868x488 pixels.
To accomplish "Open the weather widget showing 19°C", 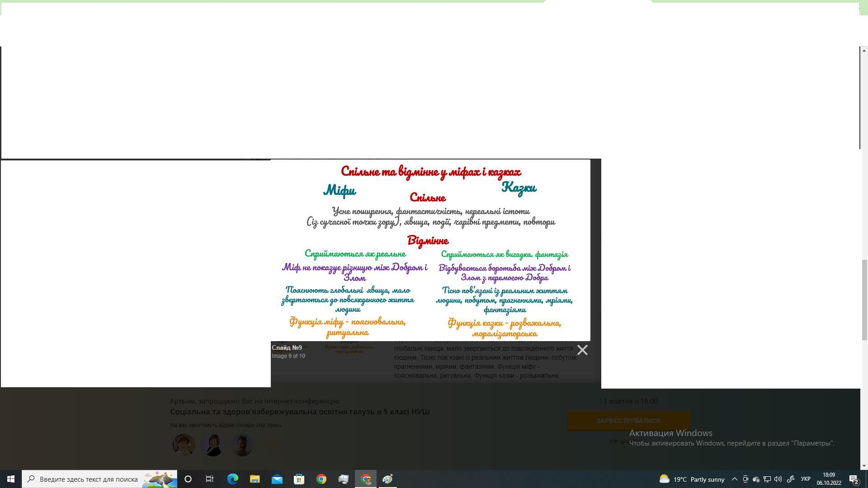I will pos(692,479).
